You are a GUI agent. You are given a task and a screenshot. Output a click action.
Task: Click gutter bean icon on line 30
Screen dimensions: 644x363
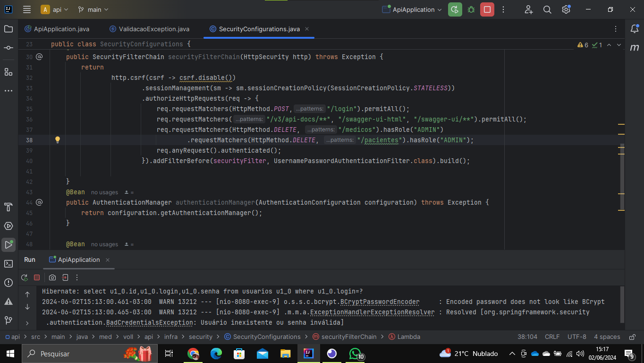click(39, 57)
